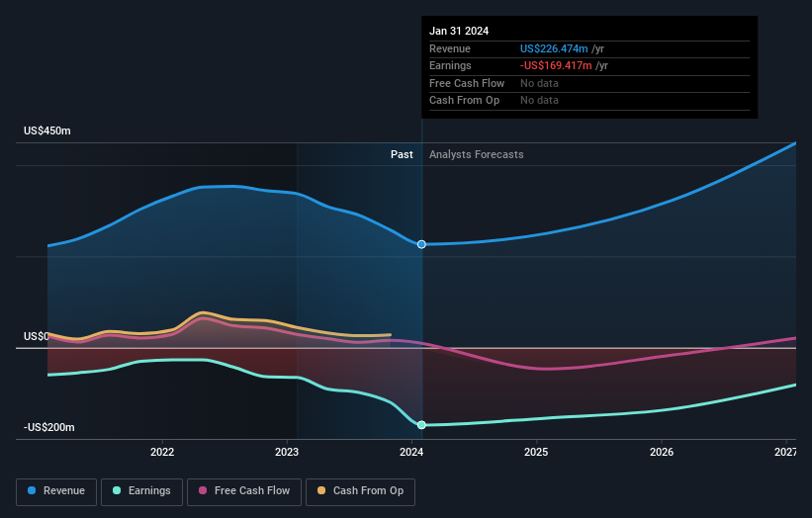Toggle the Earnings legend button
812x518 pixels.
point(141,491)
